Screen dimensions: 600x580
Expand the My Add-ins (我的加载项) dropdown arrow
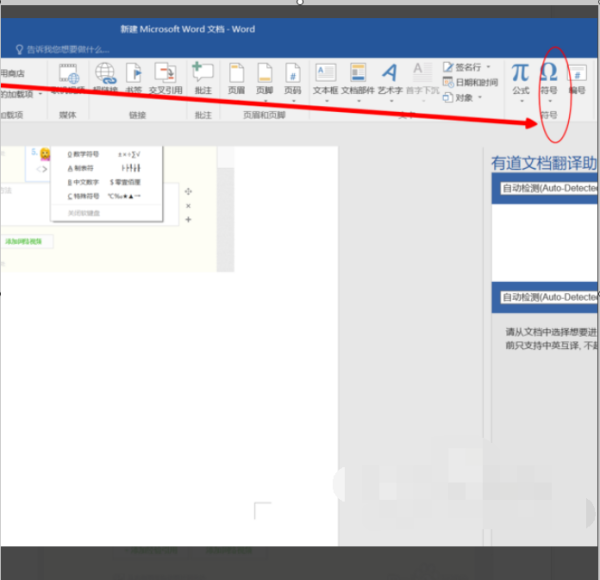coord(40,94)
